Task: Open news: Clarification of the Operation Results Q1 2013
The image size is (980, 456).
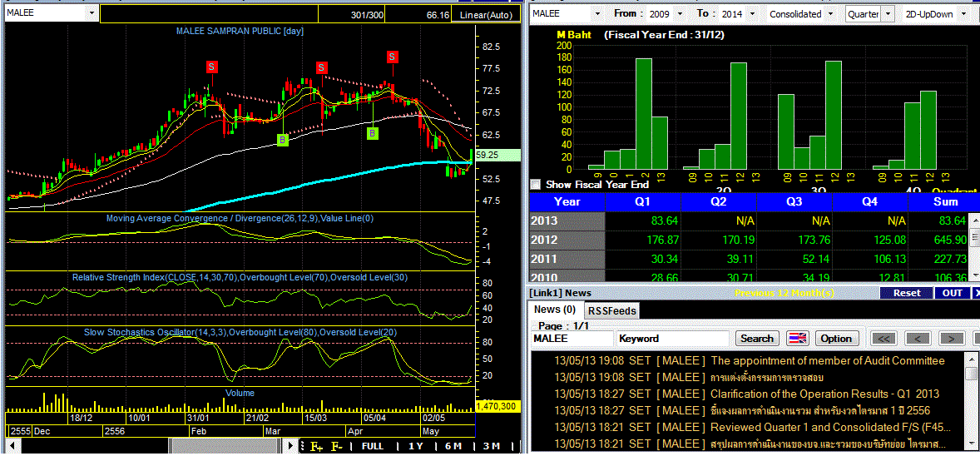Action: pyautogui.click(x=824, y=394)
